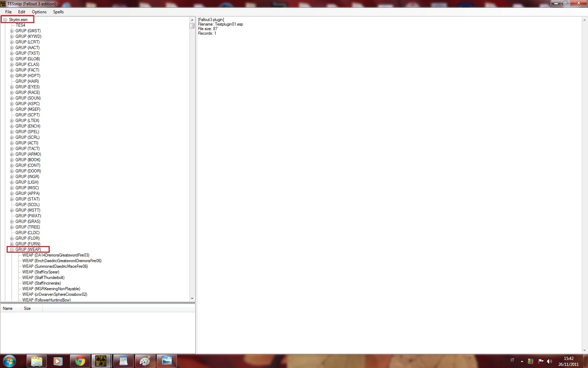
Task: Expand GRUP (ARMO) node
Action: [x=12, y=154]
